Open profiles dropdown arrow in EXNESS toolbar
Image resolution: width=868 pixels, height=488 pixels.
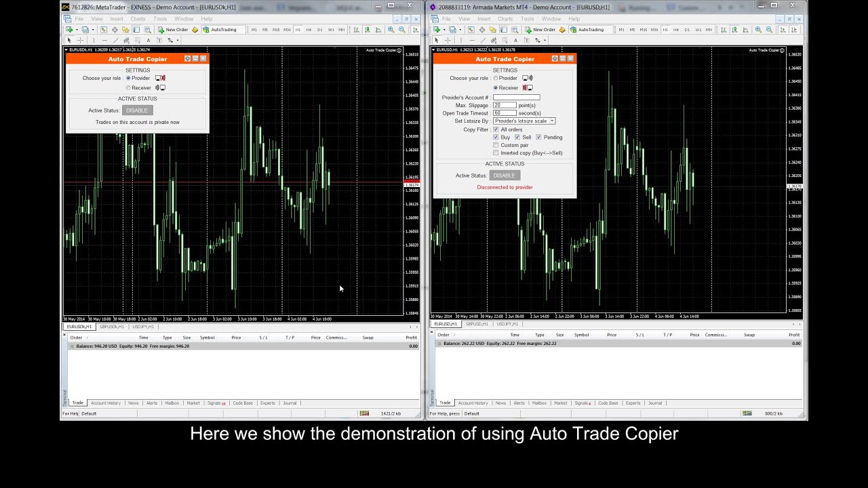(x=93, y=30)
